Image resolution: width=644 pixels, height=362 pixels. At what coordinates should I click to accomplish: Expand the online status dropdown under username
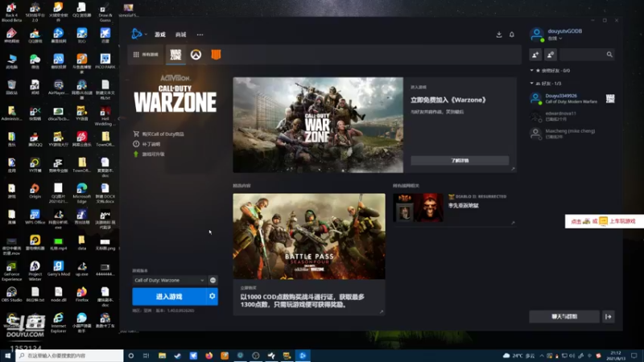click(x=555, y=39)
